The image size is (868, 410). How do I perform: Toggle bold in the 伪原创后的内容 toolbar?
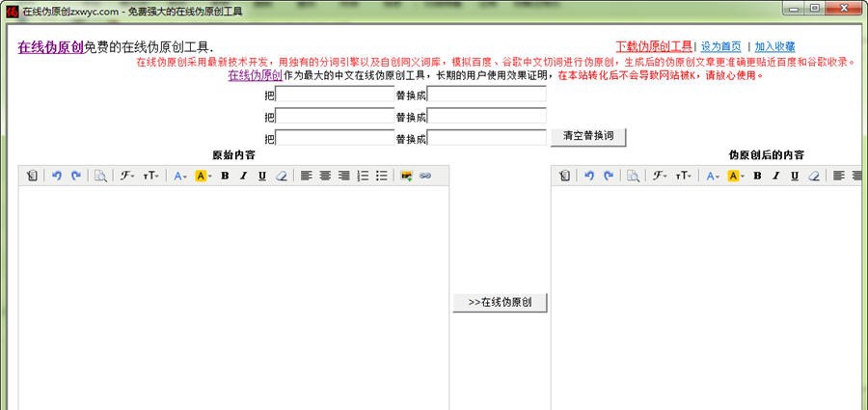[757, 176]
